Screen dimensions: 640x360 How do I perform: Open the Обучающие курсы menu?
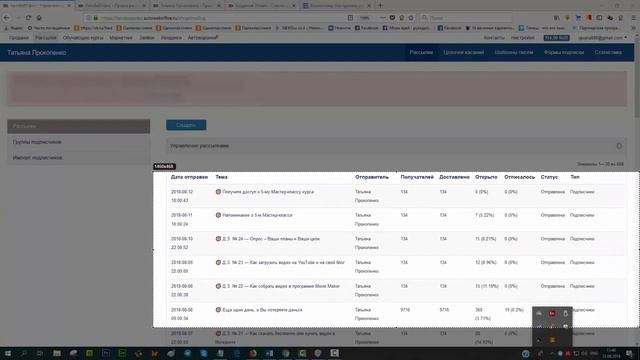[x=83, y=38]
